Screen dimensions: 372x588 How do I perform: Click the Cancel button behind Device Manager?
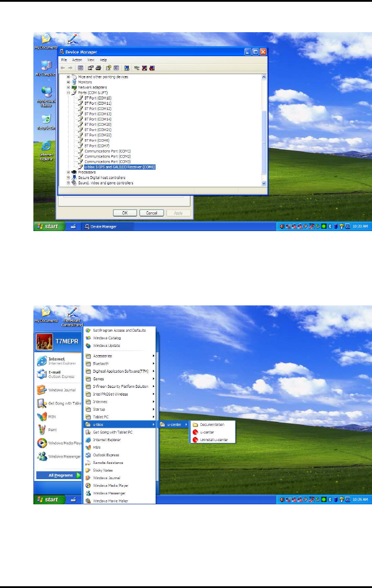coord(152,213)
